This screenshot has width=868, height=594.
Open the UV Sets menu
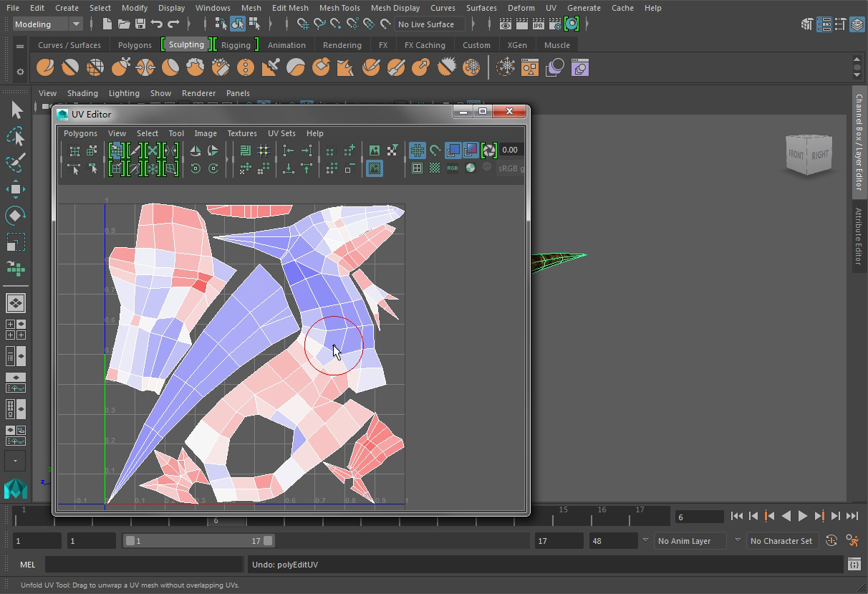[x=281, y=133]
